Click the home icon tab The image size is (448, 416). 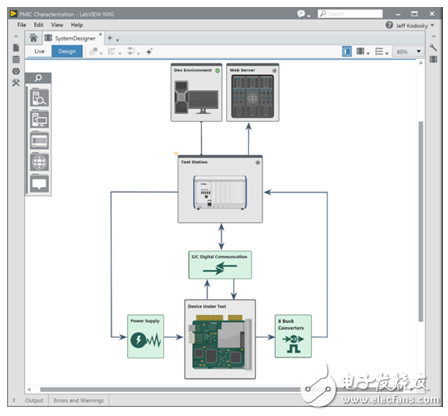point(33,38)
